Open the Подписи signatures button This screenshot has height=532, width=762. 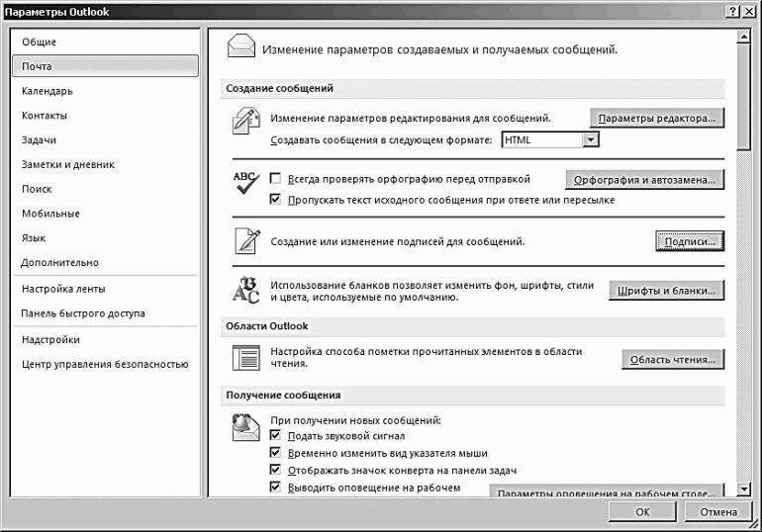tap(690, 241)
